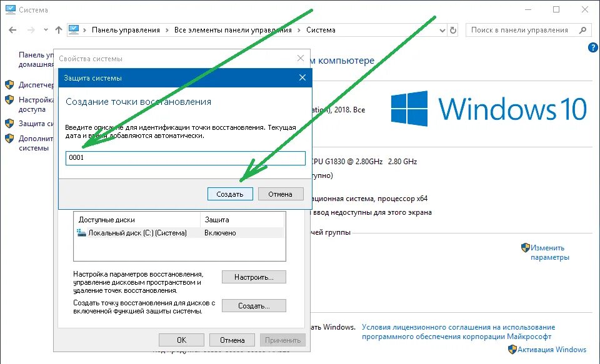
Task: Open the Панель управления домашняя страница sidebar link
Action: tap(36, 60)
